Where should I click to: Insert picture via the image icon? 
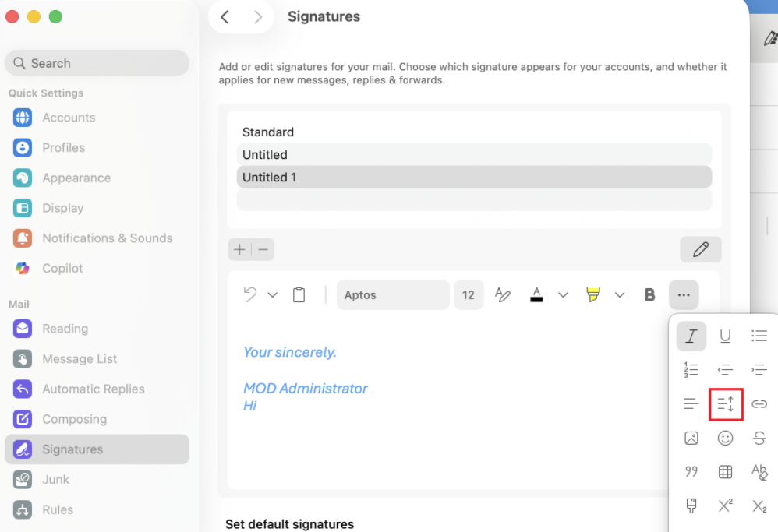click(x=691, y=438)
